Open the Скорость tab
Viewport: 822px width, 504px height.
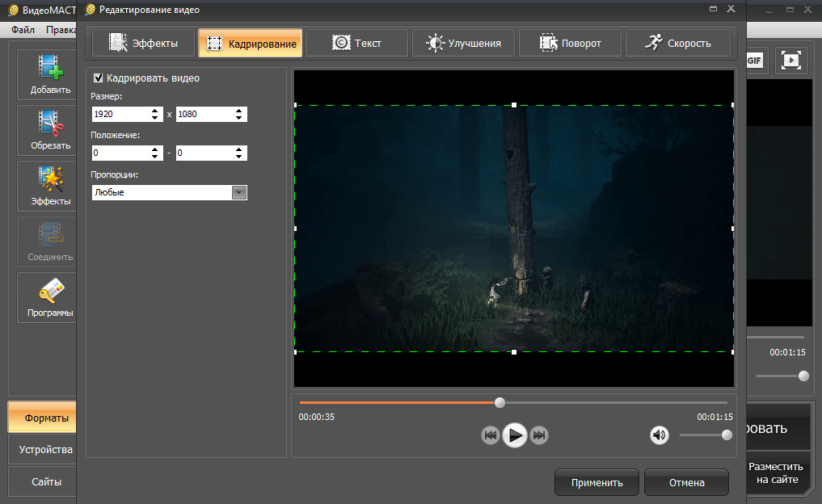(678, 43)
